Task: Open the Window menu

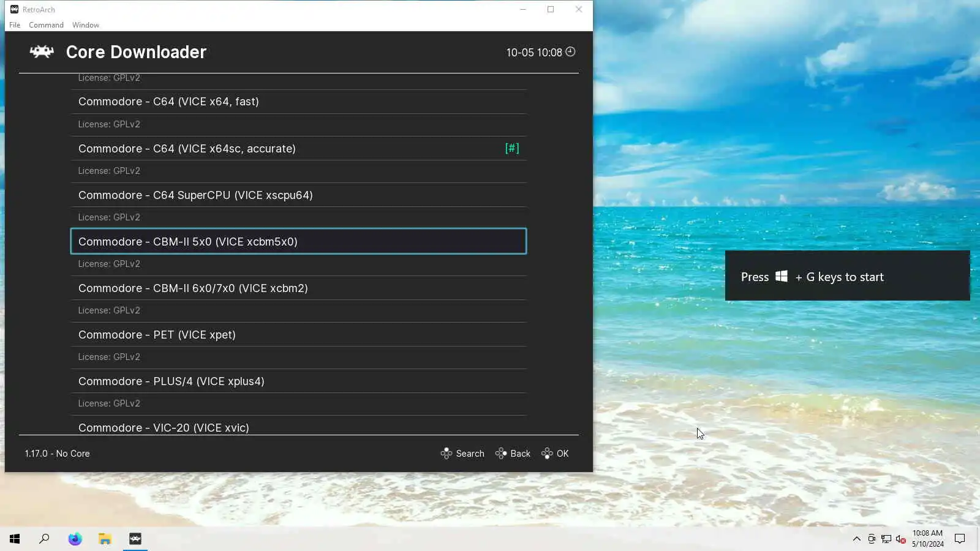Action: (x=86, y=25)
